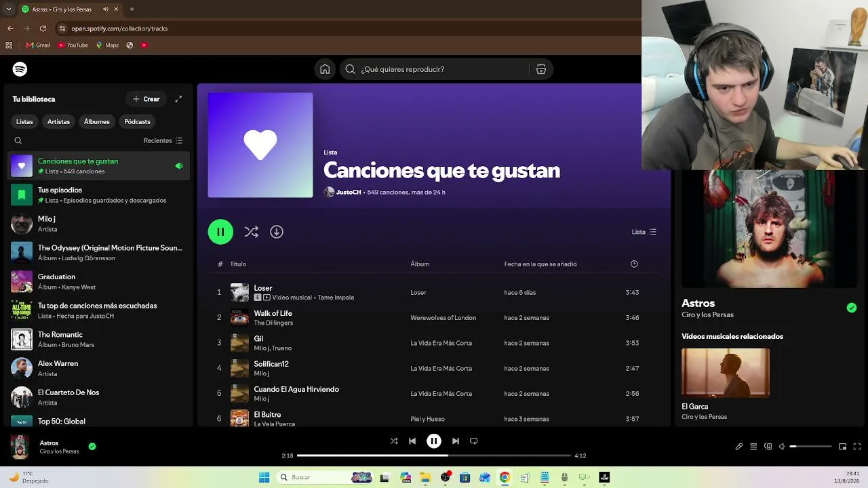Image resolution: width=868 pixels, height=488 pixels.
Task: Open connect to a device icon
Action: coord(768,447)
